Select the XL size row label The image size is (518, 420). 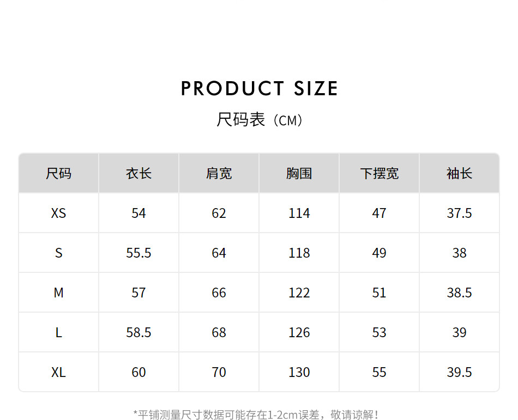point(59,372)
